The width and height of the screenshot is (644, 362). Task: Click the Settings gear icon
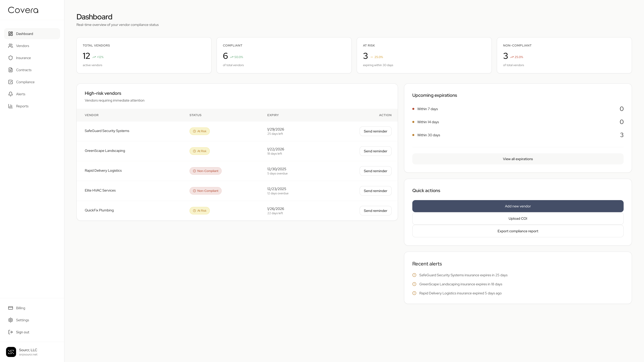pos(10,320)
